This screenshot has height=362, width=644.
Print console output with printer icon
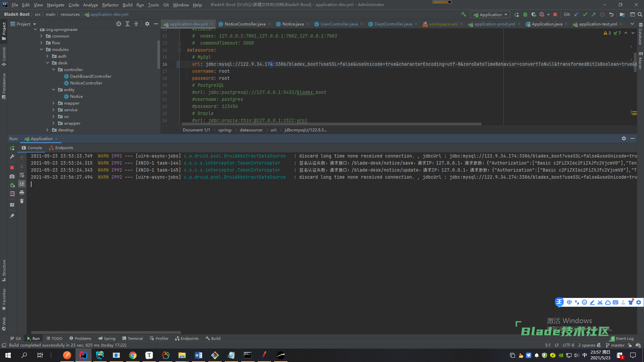coord(22,192)
